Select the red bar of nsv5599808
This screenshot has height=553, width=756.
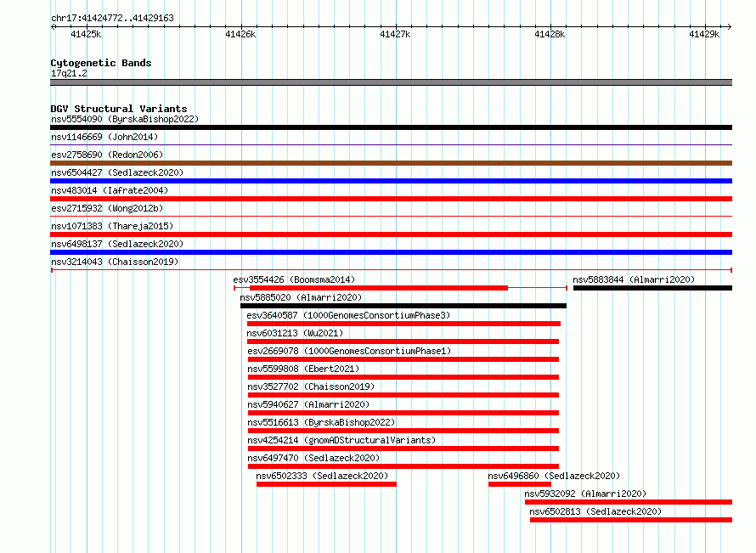pos(403,377)
